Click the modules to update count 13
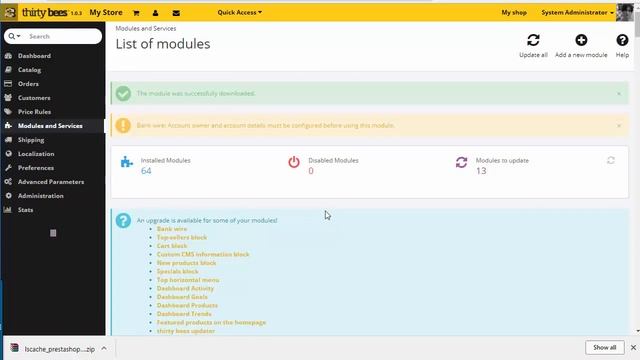 481,171
